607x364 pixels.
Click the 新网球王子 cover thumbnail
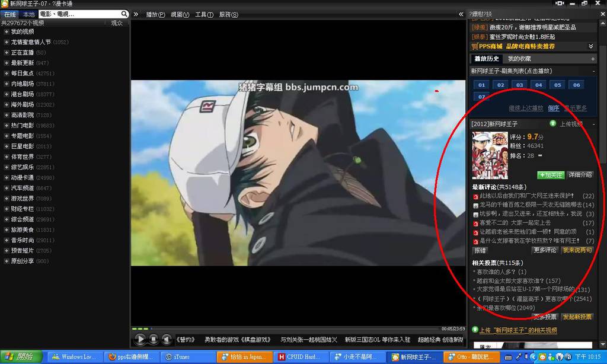click(490, 155)
